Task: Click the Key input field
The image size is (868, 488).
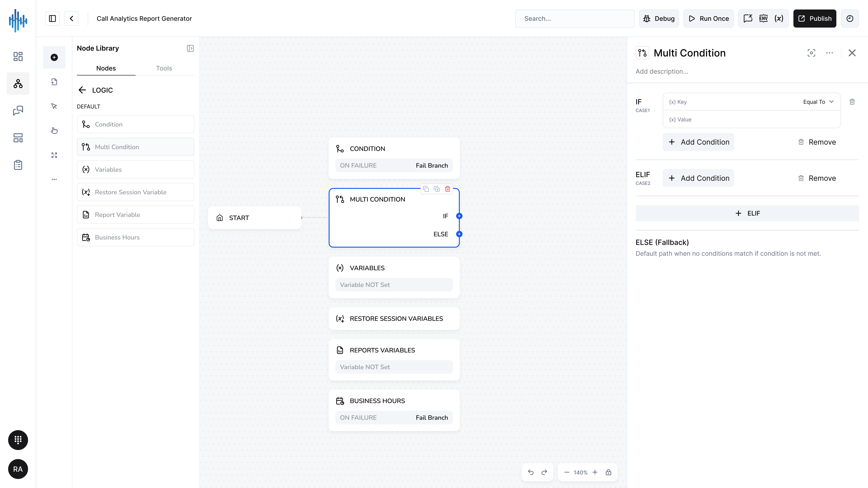Action: click(x=731, y=102)
